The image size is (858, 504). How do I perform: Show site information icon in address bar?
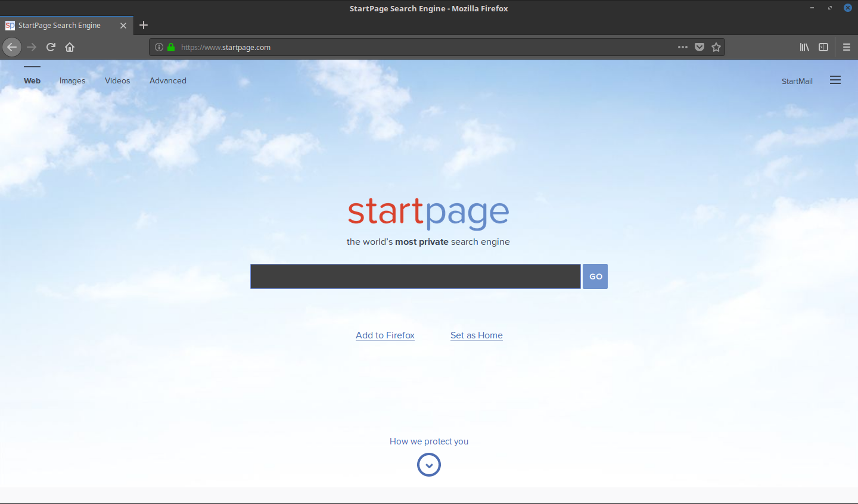159,47
